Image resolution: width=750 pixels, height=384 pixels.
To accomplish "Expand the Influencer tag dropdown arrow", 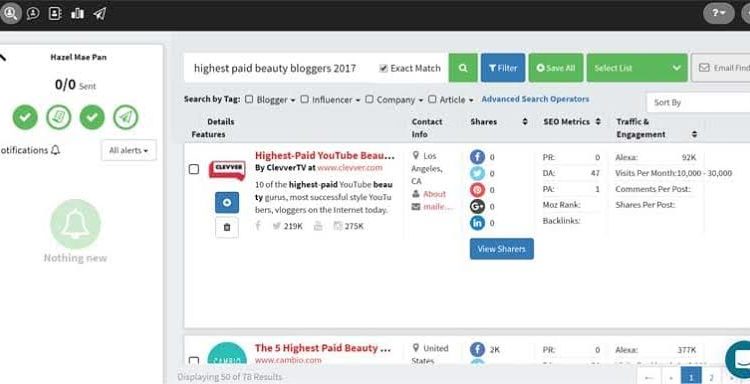I will [x=357, y=100].
